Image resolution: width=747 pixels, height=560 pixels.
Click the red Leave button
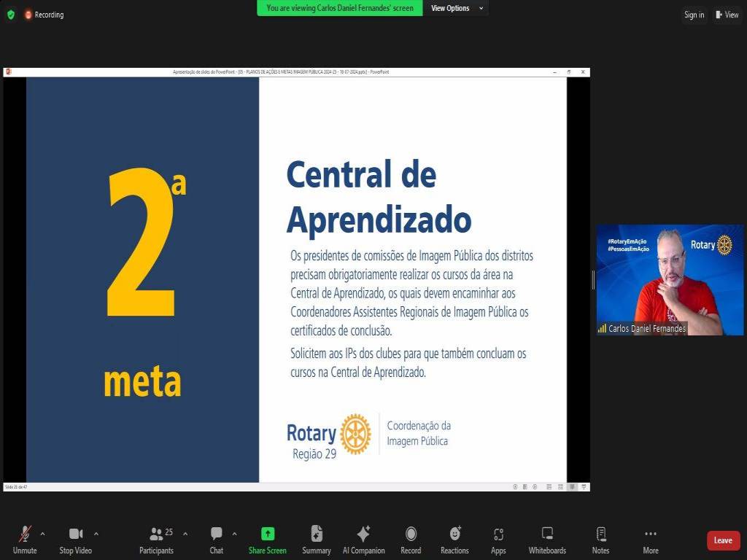click(x=723, y=540)
